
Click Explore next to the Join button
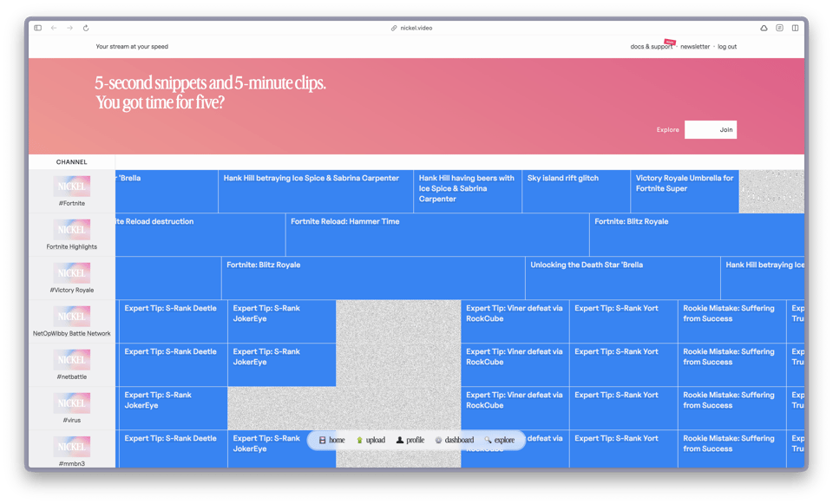point(667,129)
